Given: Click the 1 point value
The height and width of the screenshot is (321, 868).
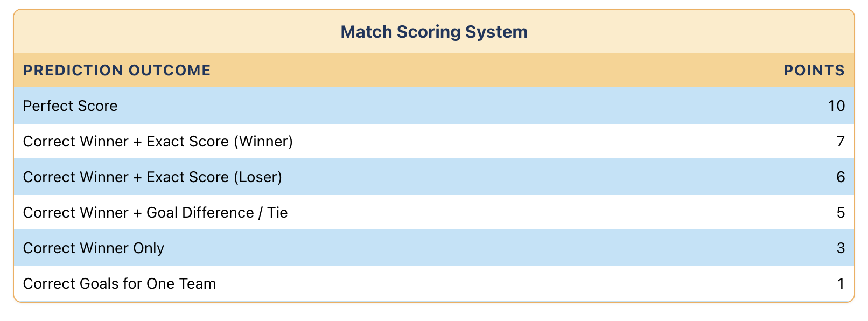Looking at the screenshot, I should coord(841,283).
